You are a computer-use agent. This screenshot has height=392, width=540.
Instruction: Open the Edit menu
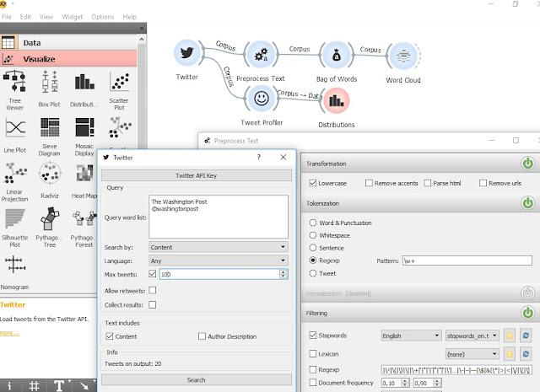pos(25,17)
